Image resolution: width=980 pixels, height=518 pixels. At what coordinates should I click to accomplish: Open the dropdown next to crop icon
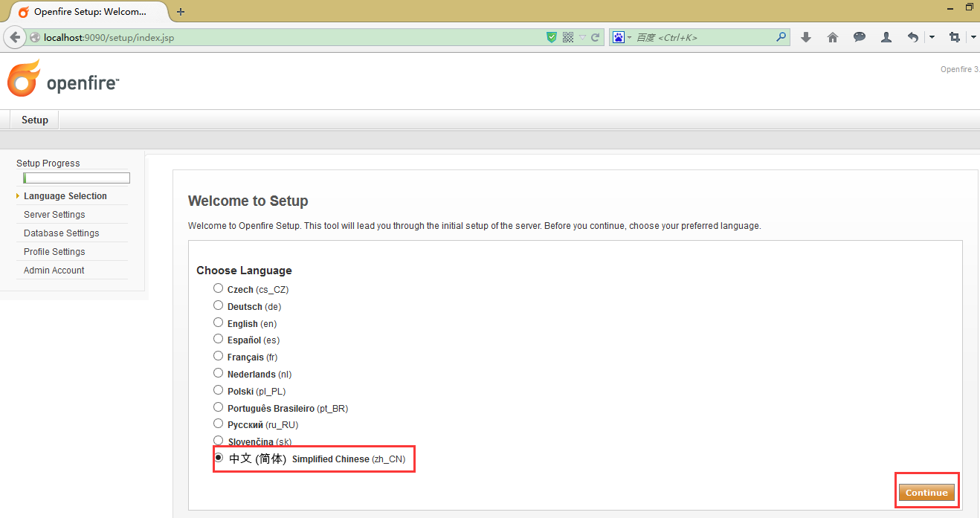973,37
